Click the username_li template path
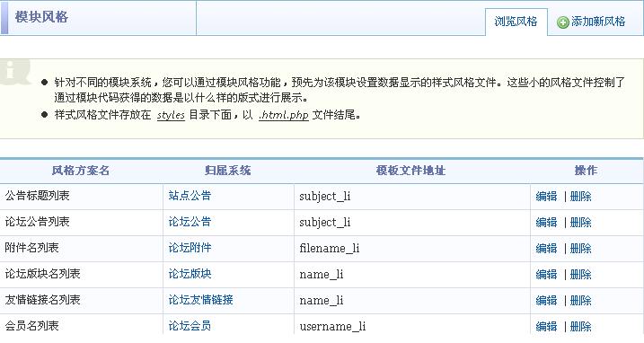Screen dimensions: 644x343 [332, 327]
